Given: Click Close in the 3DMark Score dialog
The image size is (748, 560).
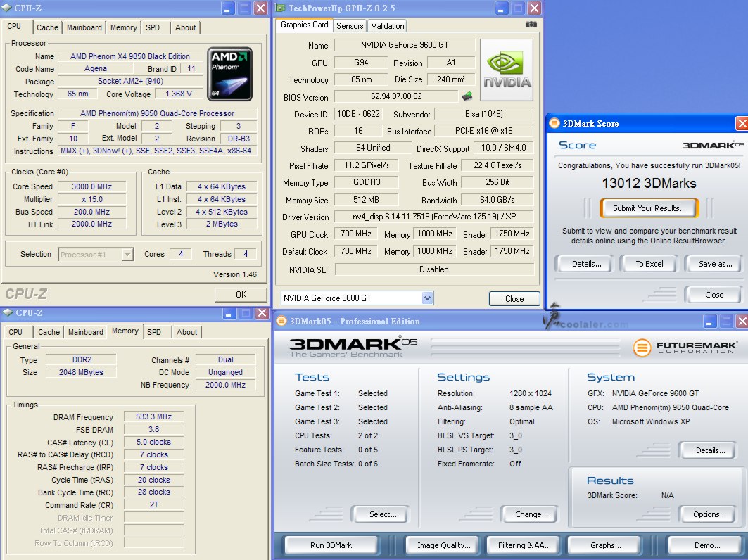Looking at the screenshot, I should tap(714, 295).
